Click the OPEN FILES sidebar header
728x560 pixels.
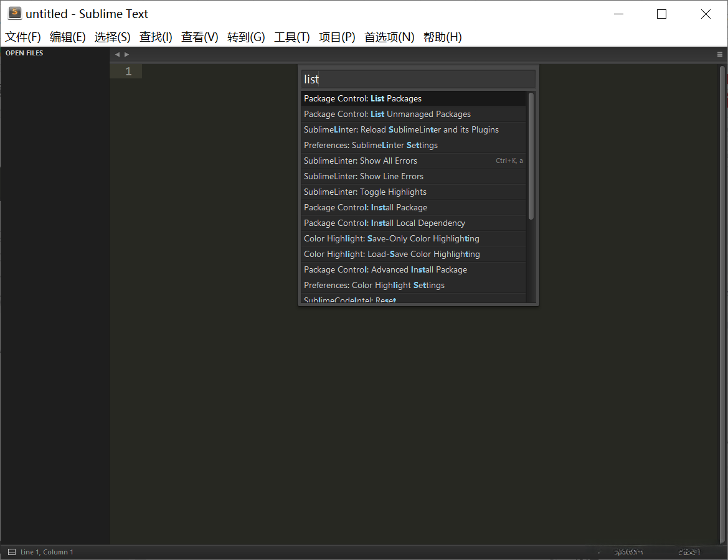click(24, 53)
